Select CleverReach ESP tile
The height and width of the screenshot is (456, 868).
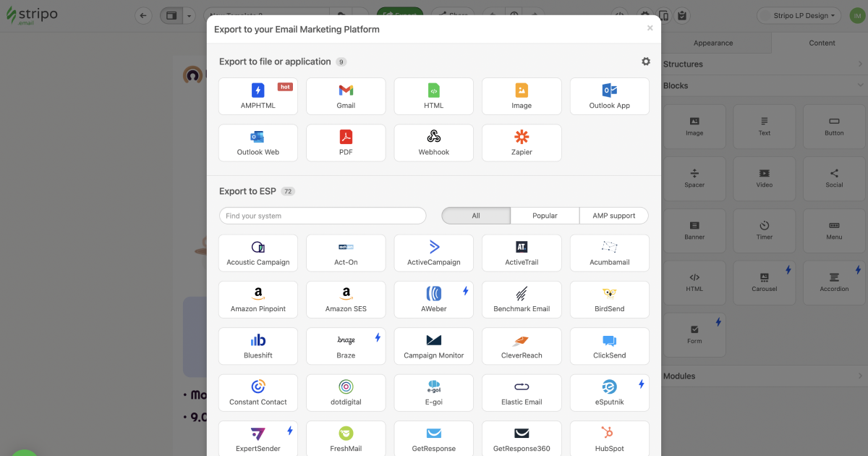[522, 346]
